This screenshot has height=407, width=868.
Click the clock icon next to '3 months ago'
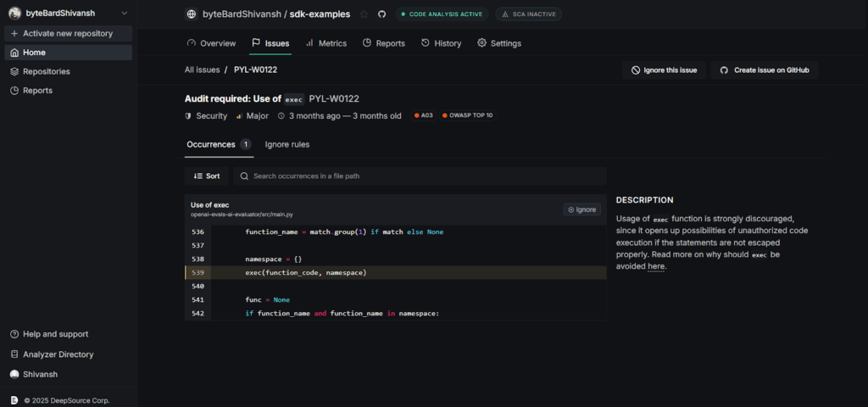click(281, 116)
